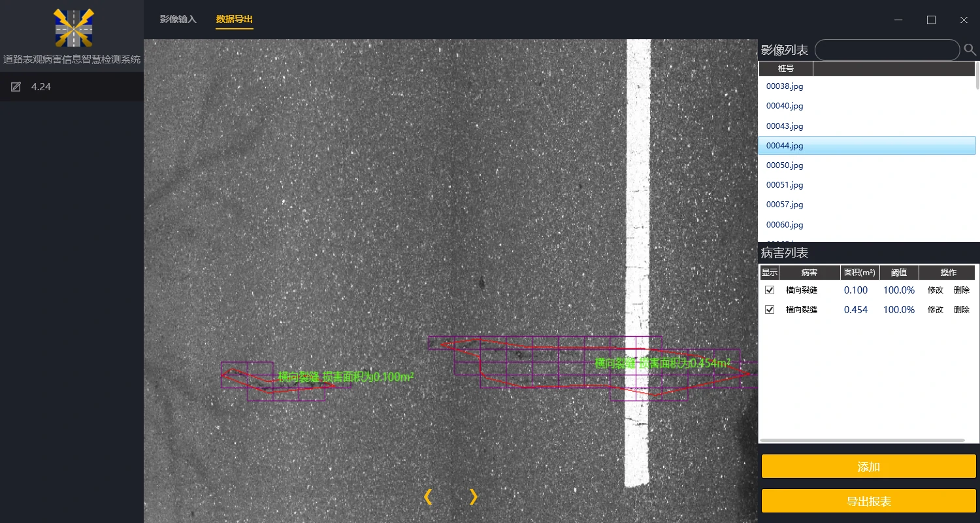Click the defect list horizontal scrollbar
This screenshot has height=523, width=980.
coord(862,440)
